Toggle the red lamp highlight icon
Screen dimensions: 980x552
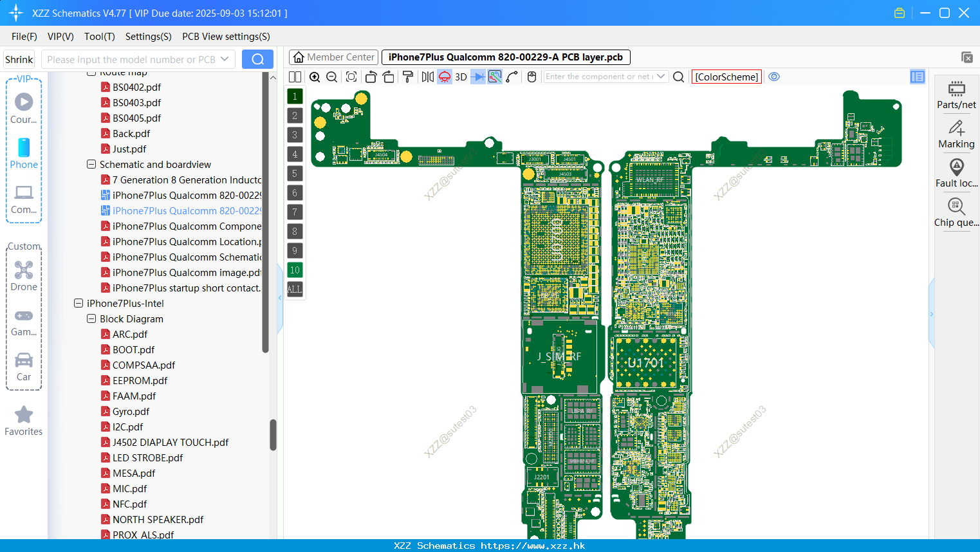445,77
